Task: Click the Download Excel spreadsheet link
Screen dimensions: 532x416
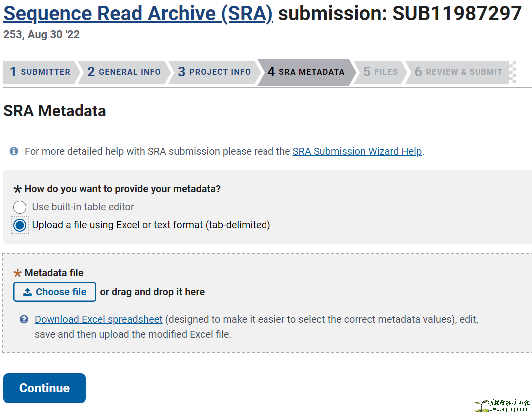Action: pyautogui.click(x=98, y=319)
